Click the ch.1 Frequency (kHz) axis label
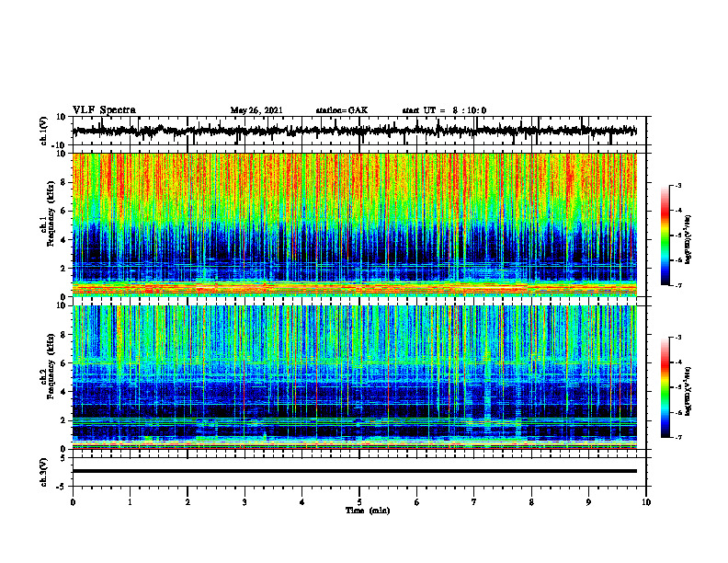Image resolution: width=728 pixels, height=563 pixels. [48, 224]
